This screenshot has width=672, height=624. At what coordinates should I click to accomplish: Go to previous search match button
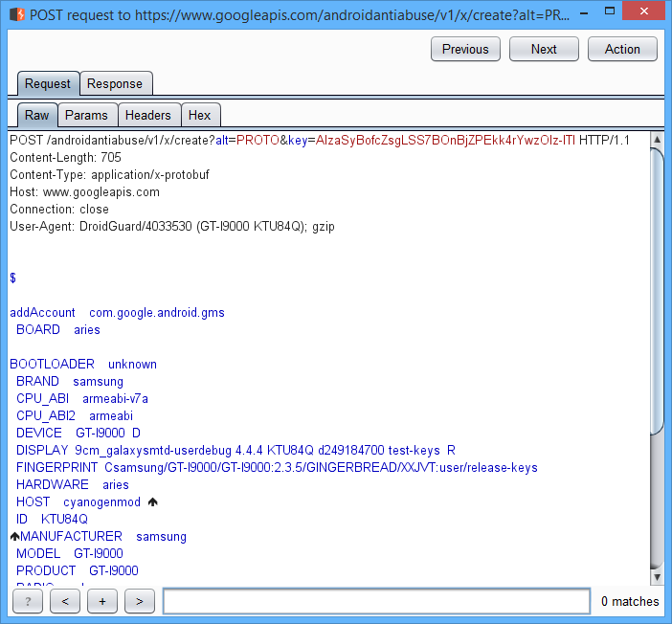click(65, 601)
